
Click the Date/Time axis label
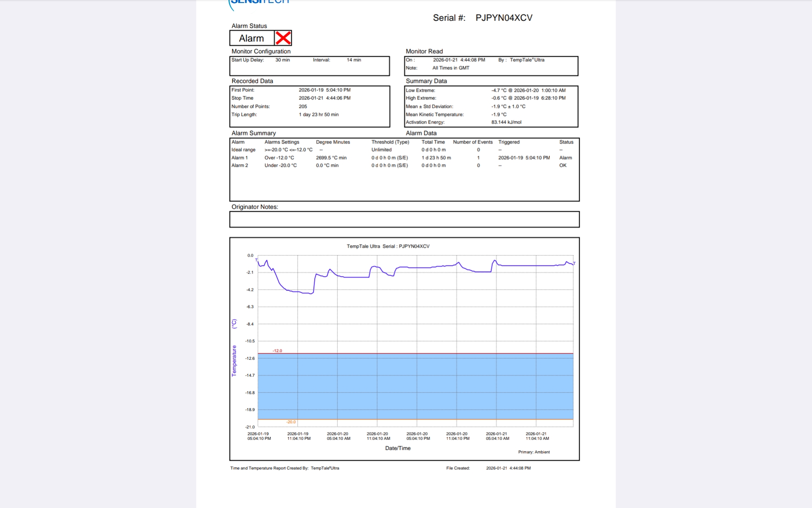tap(398, 448)
